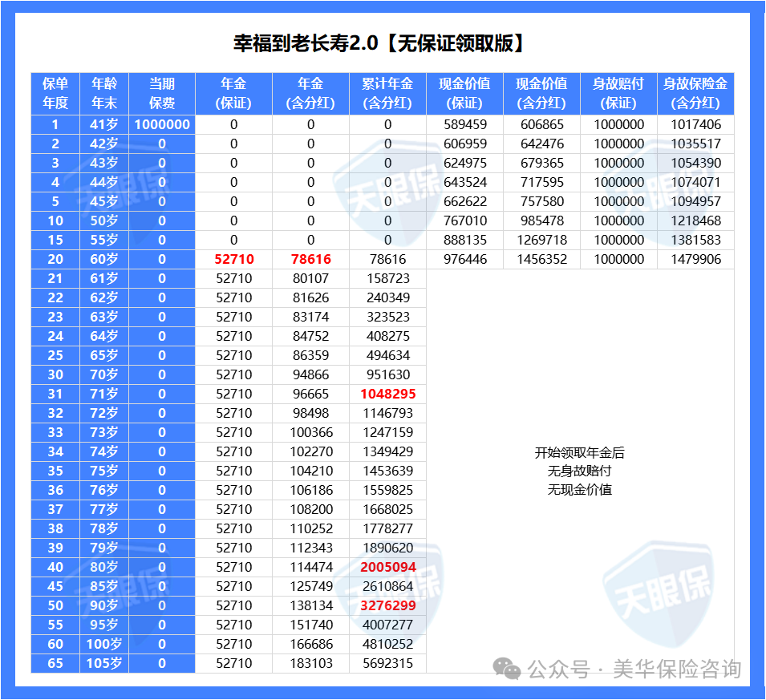The image size is (766, 700).
Task: Click the 累计年金(含分红) column header
Action: 387,93
